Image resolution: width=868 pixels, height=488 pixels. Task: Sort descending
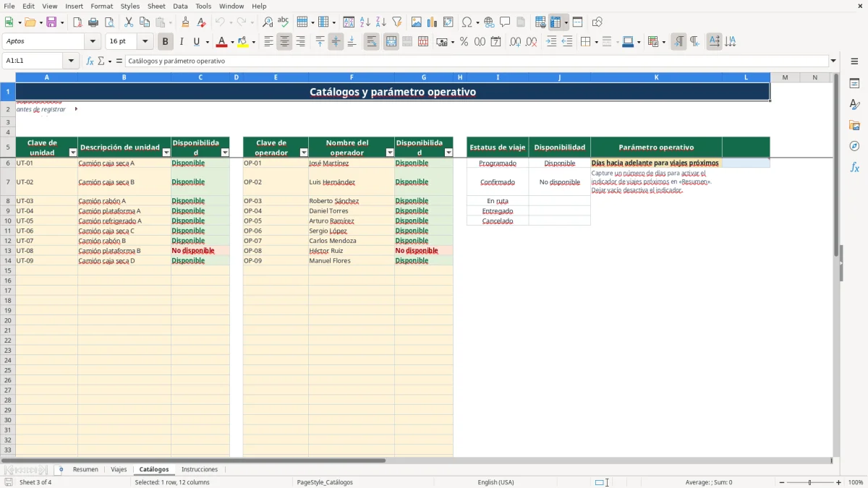(x=381, y=22)
